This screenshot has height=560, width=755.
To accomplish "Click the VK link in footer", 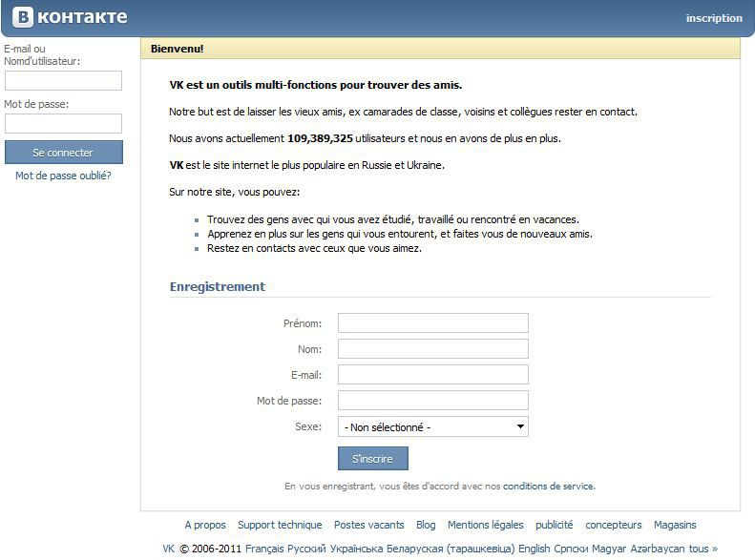I will (169, 549).
